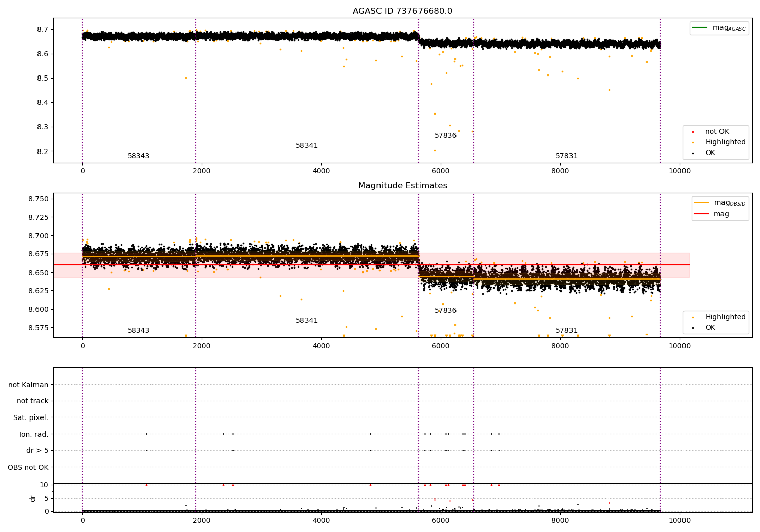Click the 8.750 y-axis tick label
The image size is (760, 532).
pos(39,199)
